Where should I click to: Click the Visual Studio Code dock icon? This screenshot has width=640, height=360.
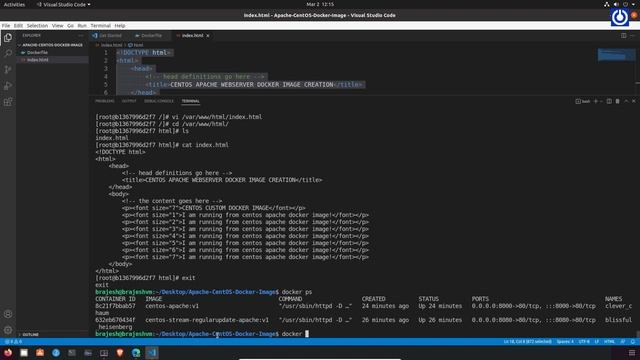pos(152,353)
